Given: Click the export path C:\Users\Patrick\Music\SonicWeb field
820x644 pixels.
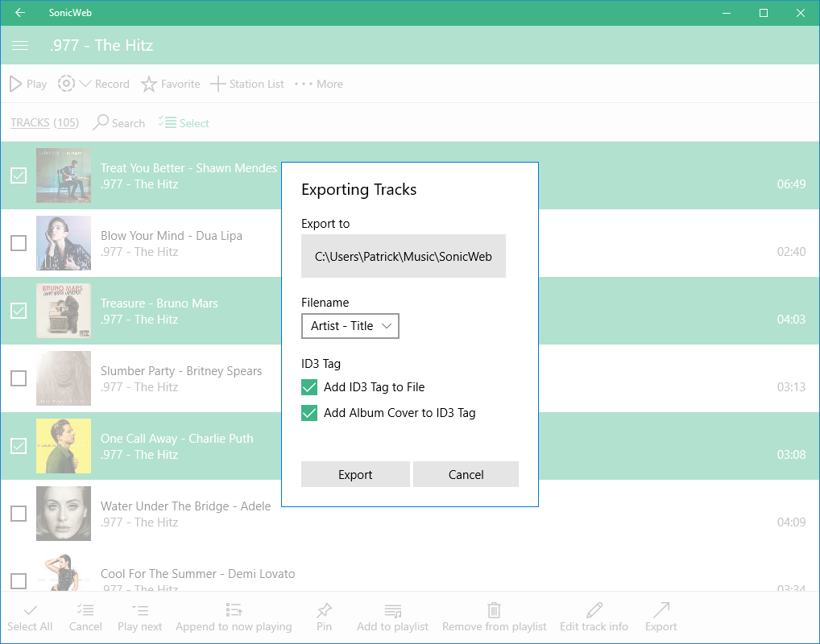Looking at the screenshot, I should (x=404, y=257).
